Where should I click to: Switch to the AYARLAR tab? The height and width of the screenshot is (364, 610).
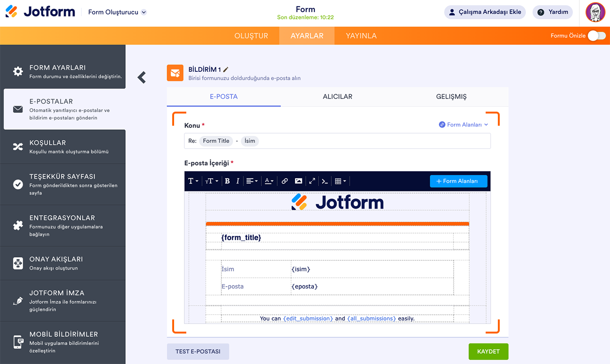click(307, 36)
